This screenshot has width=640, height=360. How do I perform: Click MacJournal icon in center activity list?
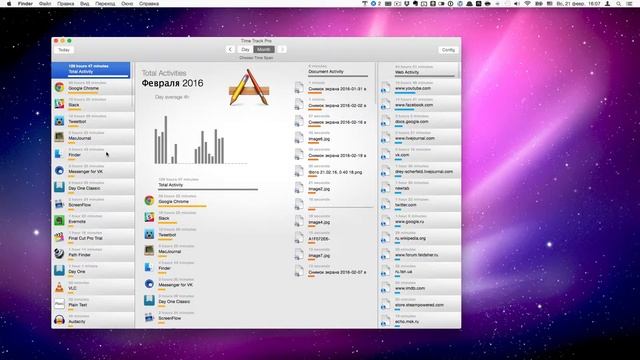[149, 251]
